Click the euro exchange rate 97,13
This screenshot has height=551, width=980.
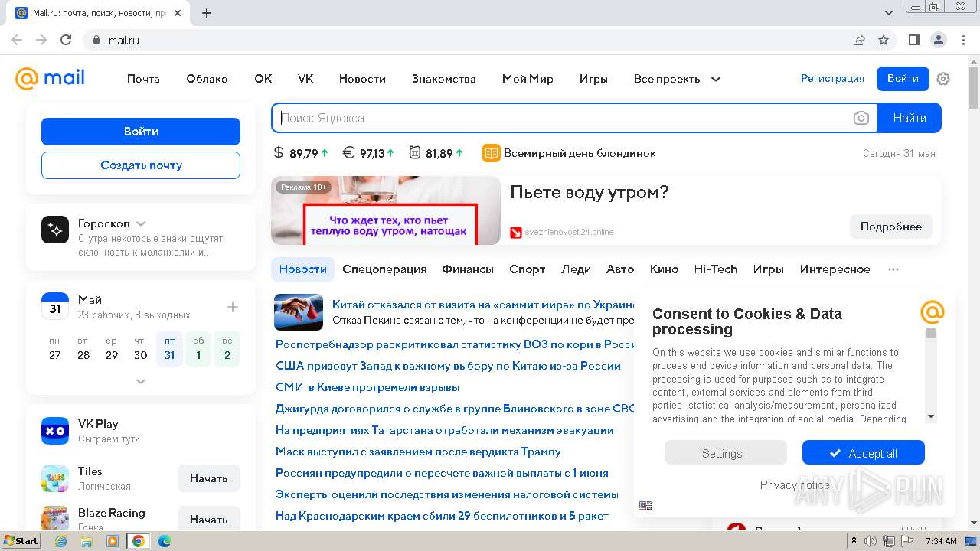[368, 153]
